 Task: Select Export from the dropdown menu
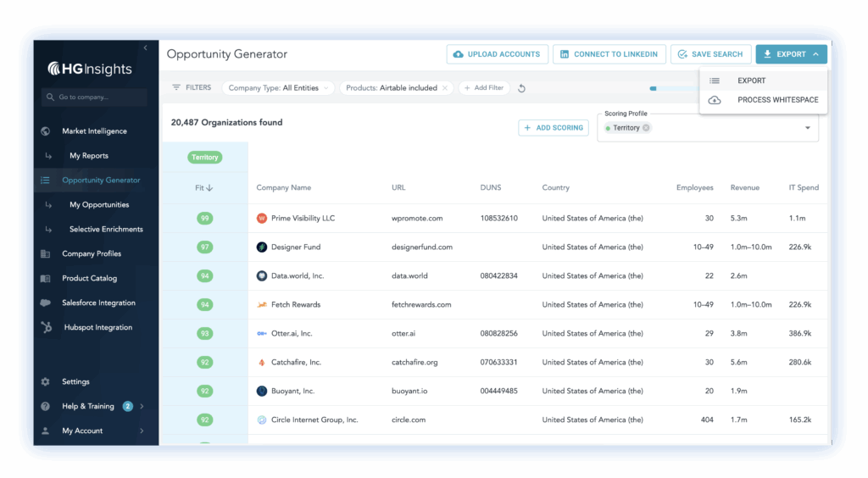pos(751,81)
